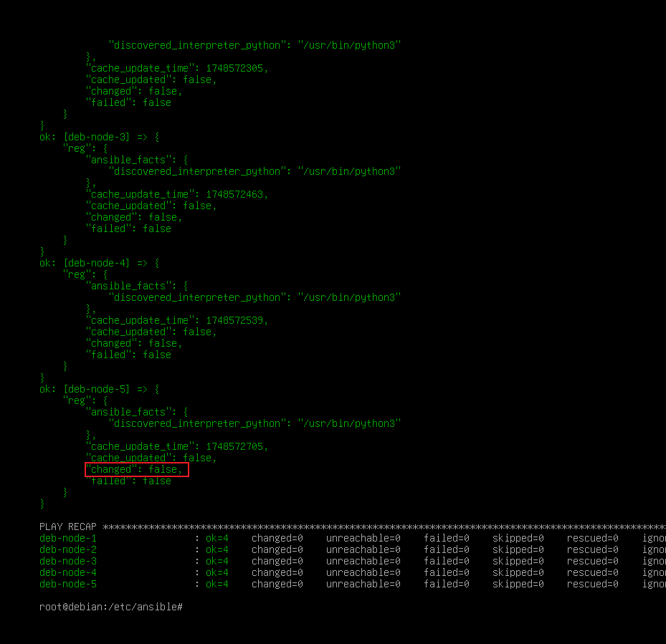Click rescued=0 on the deb-node-2 row
Screen dimensions: 666x644
click(x=593, y=549)
